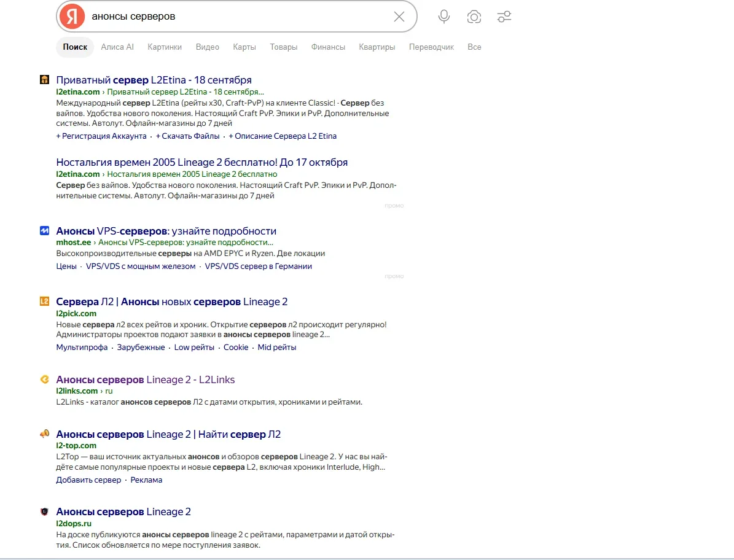This screenshot has width=734, height=560.
Task: Open the Low рейты sitelink
Action: [194, 347]
